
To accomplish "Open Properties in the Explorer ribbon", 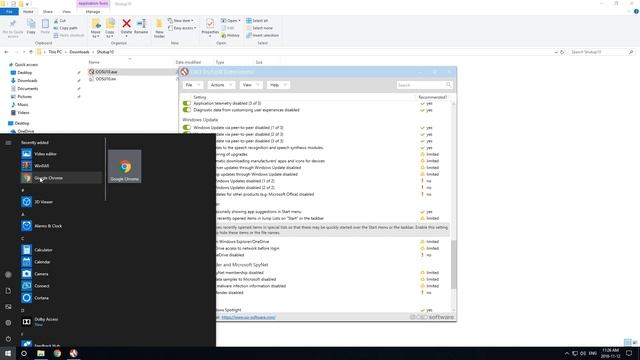I will pos(210,27).
